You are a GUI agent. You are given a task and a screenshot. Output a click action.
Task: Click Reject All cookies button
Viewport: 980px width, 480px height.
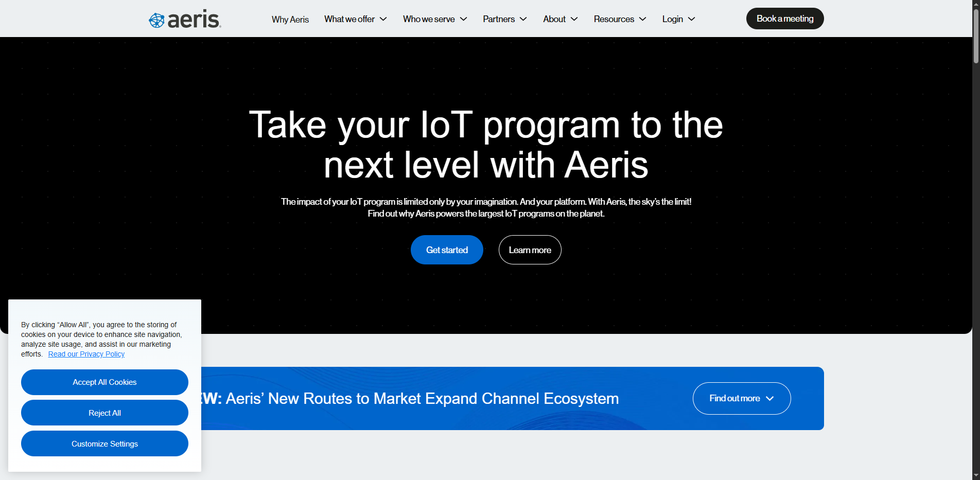(104, 413)
